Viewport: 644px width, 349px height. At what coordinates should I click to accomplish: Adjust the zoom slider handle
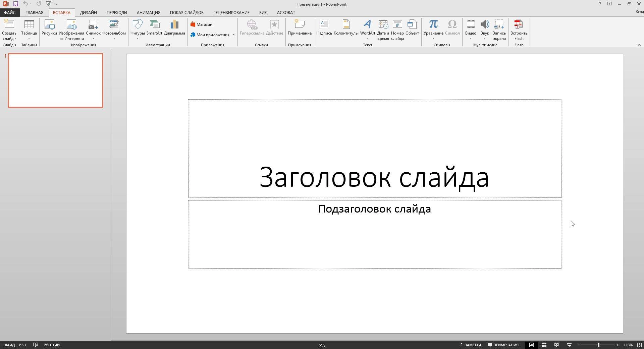[x=598, y=345]
